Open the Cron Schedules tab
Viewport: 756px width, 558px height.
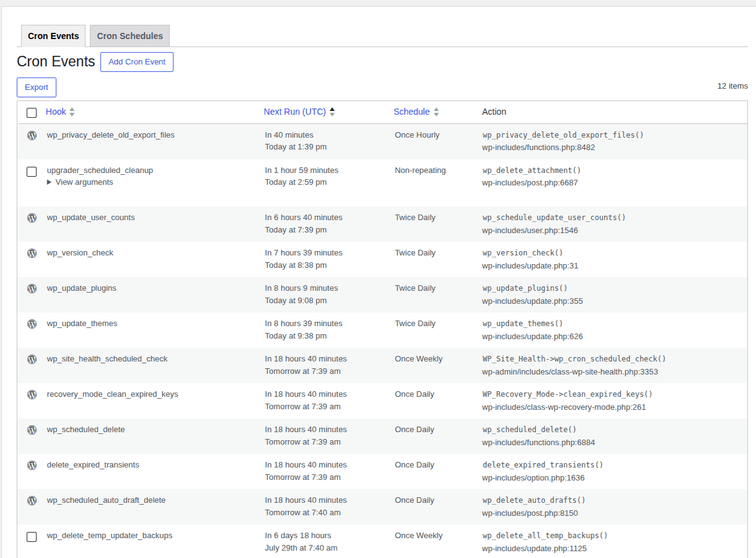(130, 36)
